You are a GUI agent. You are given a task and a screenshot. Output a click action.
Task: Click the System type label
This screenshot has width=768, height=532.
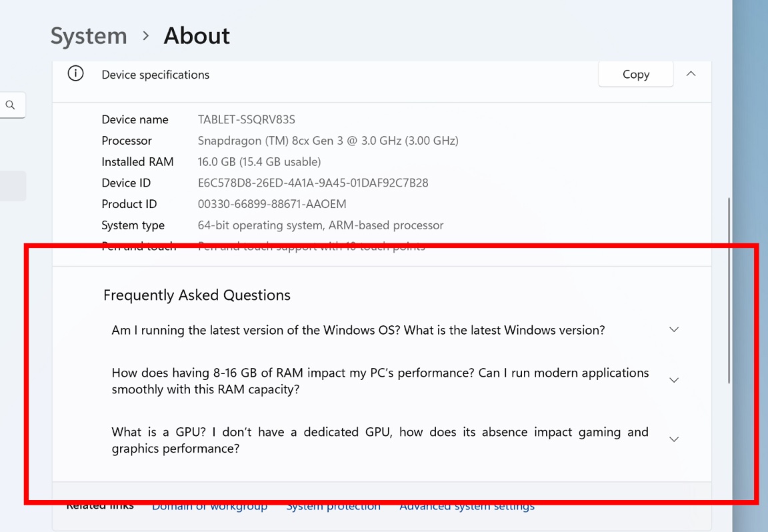(133, 225)
